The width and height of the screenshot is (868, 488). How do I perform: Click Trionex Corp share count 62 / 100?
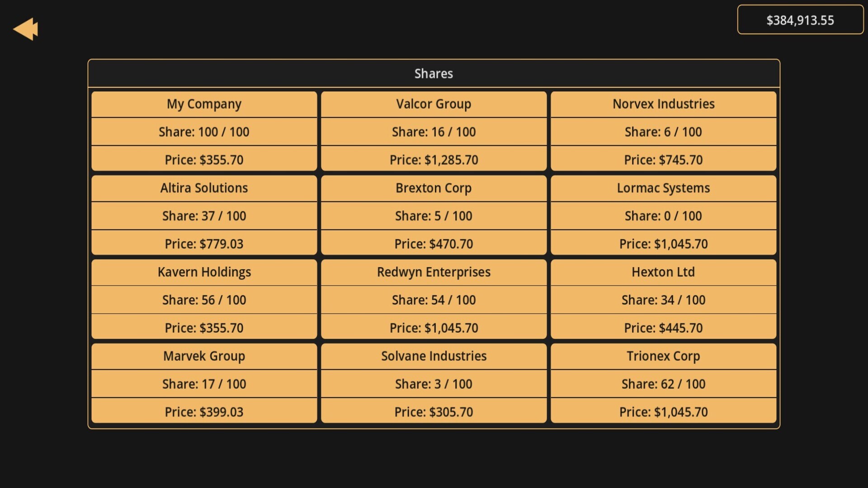coord(663,384)
